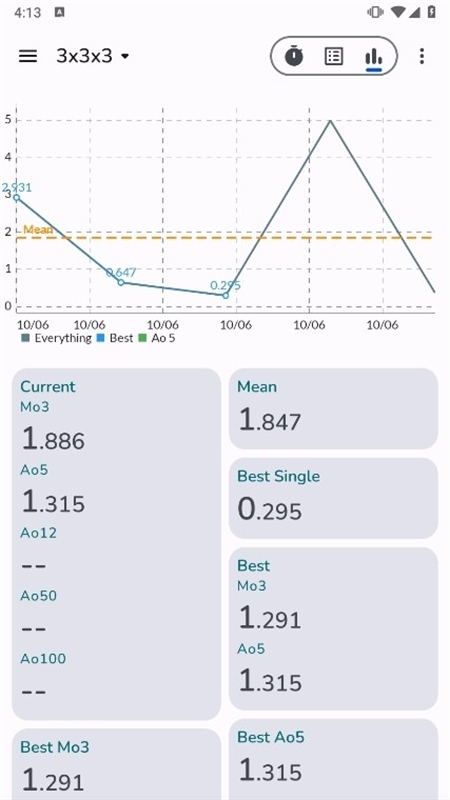Tap the Best Single 0.295 card
Viewport: 450px width, 800px height.
point(333,498)
